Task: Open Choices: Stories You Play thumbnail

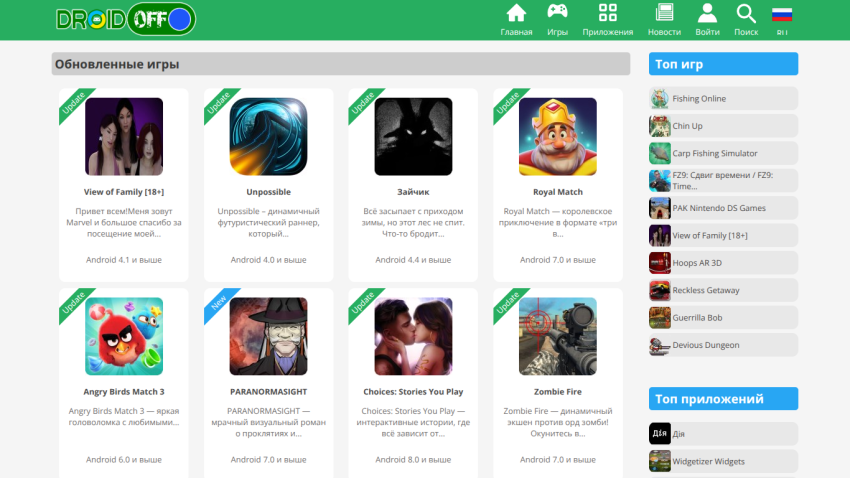Action: (x=413, y=336)
